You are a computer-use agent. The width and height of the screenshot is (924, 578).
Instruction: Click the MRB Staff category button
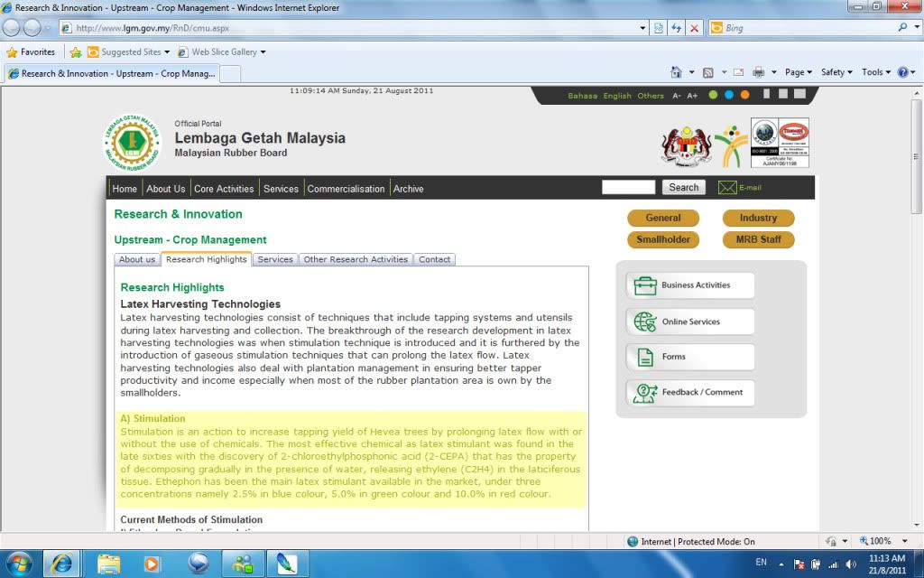(x=758, y=239)
